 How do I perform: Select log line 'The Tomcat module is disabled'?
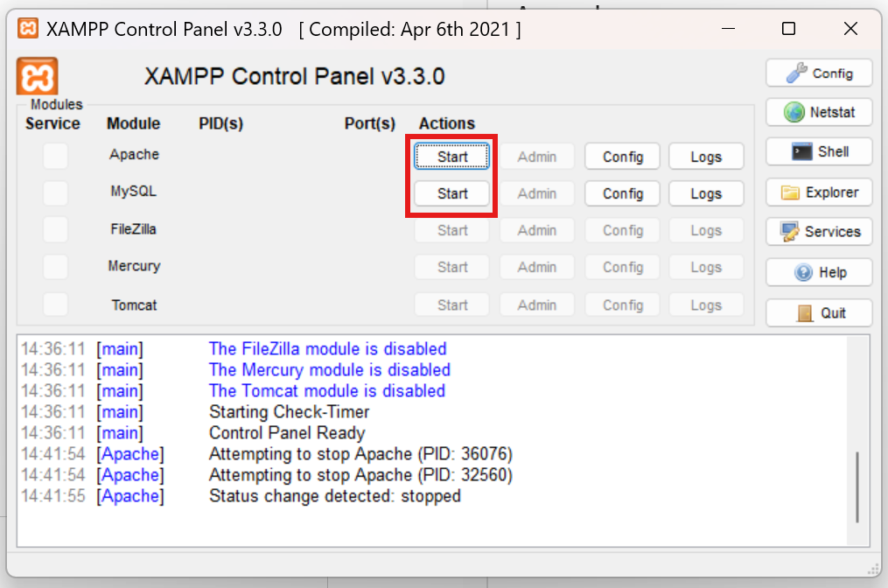327,391
